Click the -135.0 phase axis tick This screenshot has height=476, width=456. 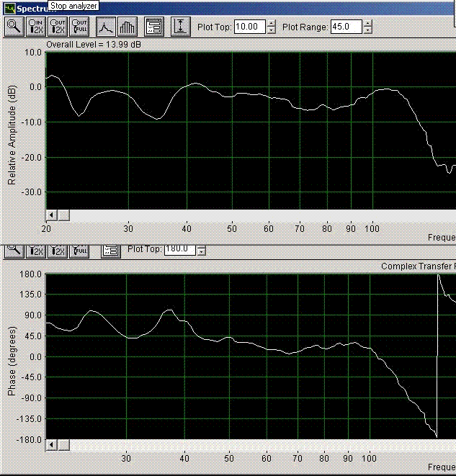30,419
